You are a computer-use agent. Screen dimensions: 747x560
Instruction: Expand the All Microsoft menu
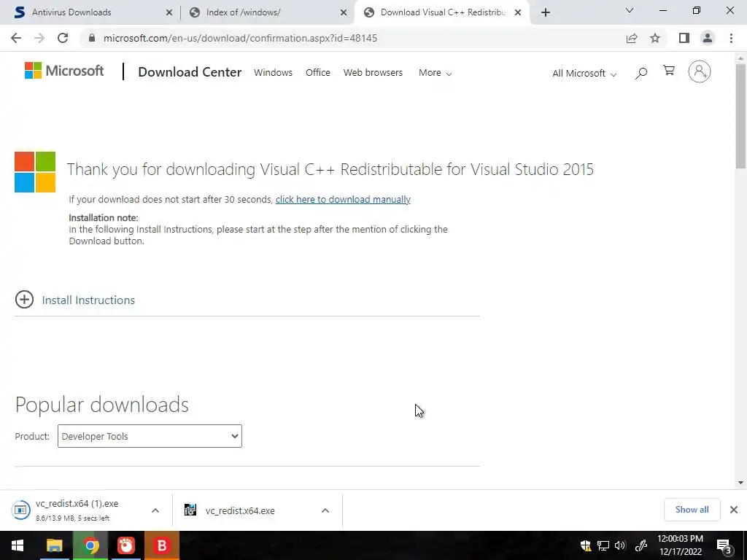(584, 74)
